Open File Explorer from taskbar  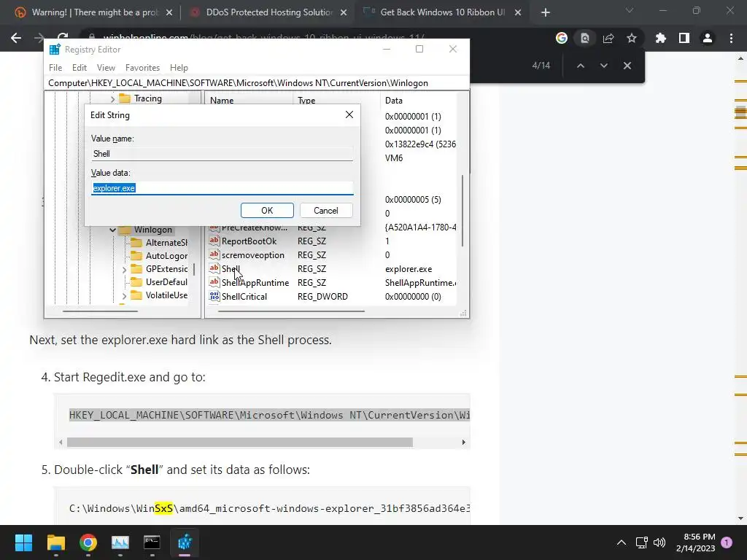55,542
